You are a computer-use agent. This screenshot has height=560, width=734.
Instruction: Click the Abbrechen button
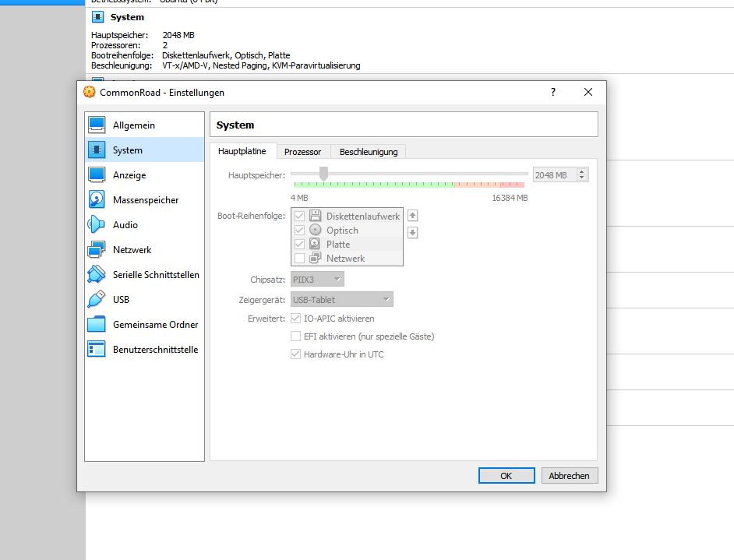(570, 476)
